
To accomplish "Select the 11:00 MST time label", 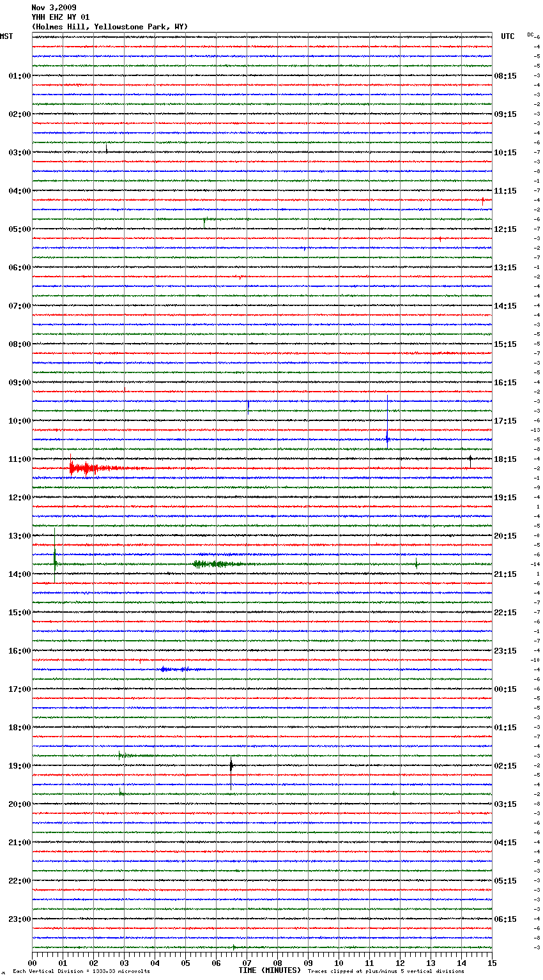I will click(x=20, y=459).
